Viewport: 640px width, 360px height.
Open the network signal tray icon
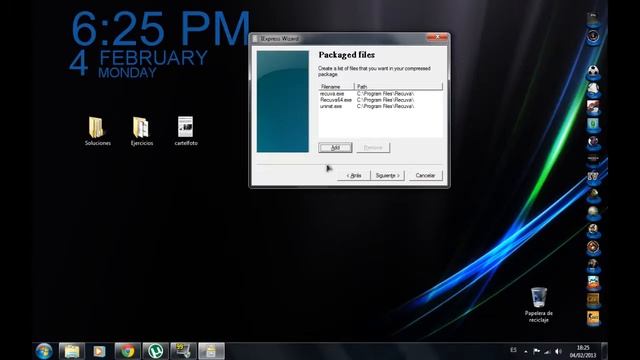click(547, 351)
